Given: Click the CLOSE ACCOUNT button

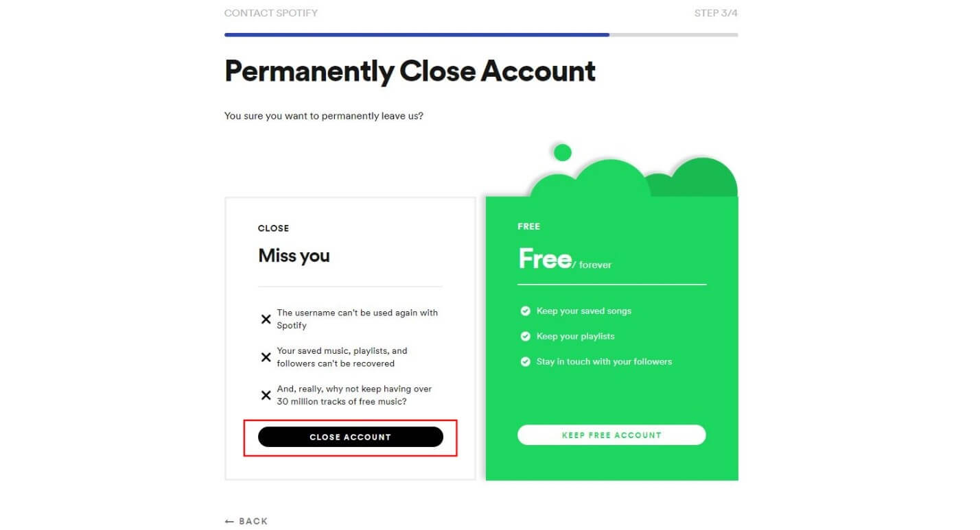Looking at the screenshot, I should pyautogui.click(x=350, y=437).
